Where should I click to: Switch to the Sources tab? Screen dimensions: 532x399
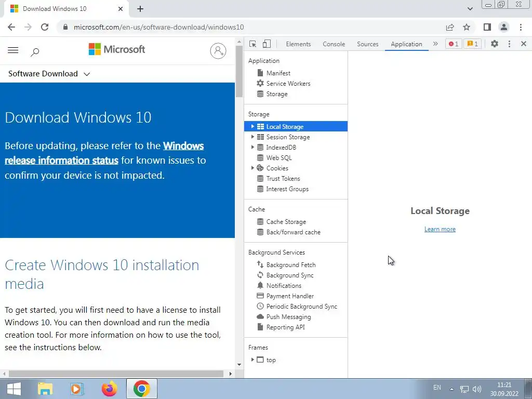pos(367,44)
